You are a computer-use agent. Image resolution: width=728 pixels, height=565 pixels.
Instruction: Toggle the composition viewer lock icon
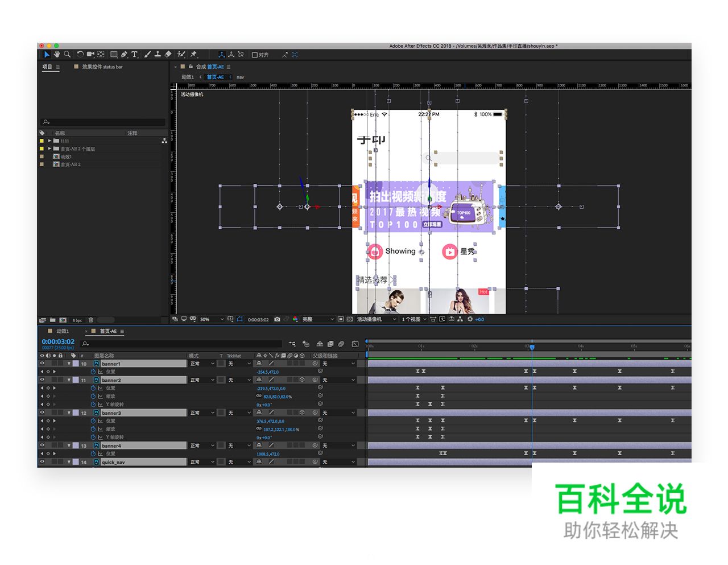point(191,67)
